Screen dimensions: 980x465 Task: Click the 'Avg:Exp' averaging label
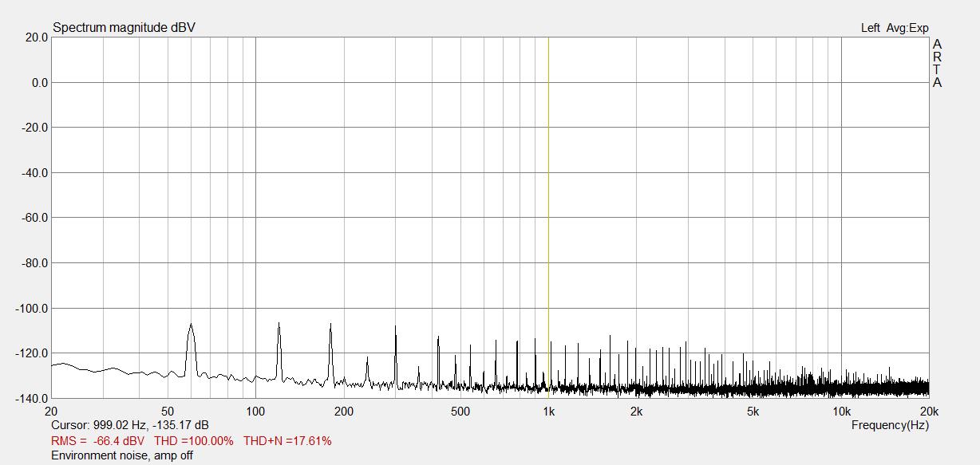(907, 28)
